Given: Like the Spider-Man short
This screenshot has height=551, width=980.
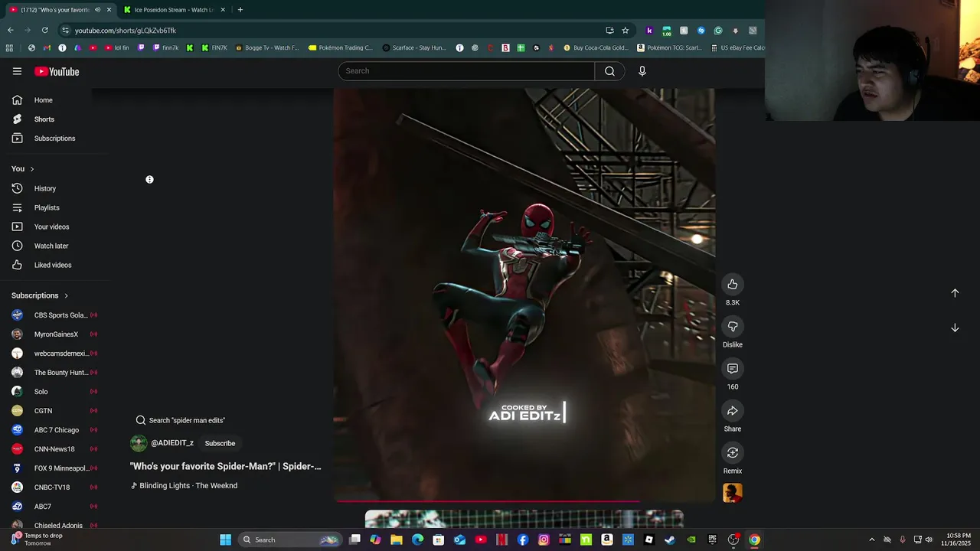Looking at the screenshot, I should pos(733,284).
